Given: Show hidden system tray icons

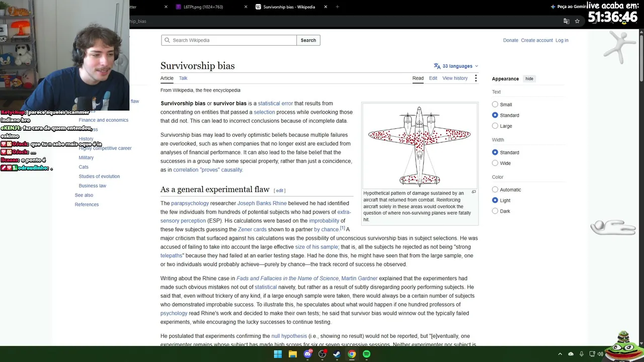Looking at the screenshot, I should (560, 354).
